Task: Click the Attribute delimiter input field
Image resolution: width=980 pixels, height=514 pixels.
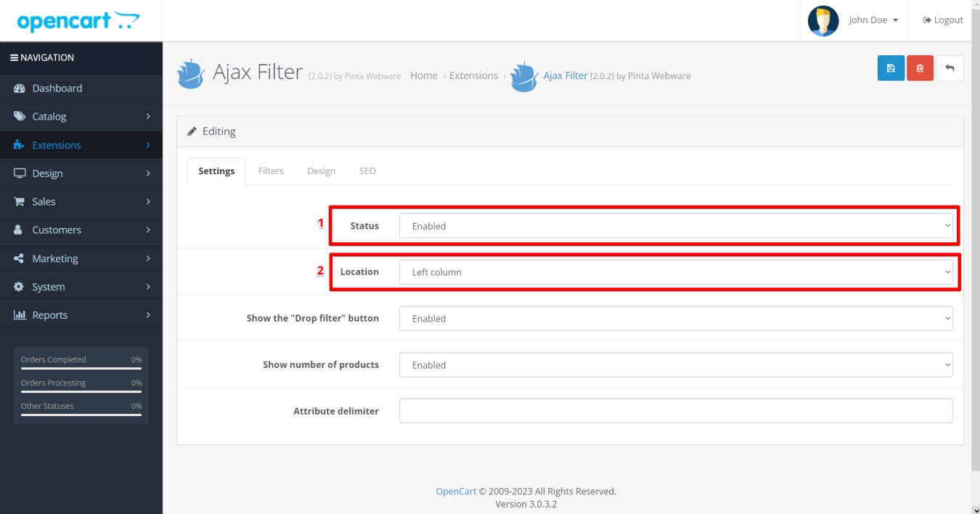Action: click(676, 411)
